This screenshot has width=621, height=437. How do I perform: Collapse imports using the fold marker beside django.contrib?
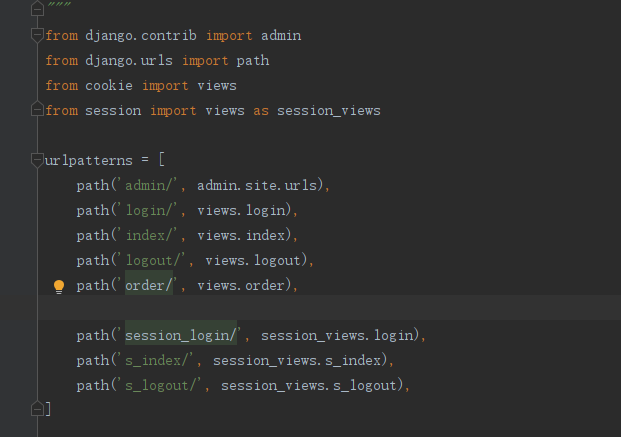(38, 36)
